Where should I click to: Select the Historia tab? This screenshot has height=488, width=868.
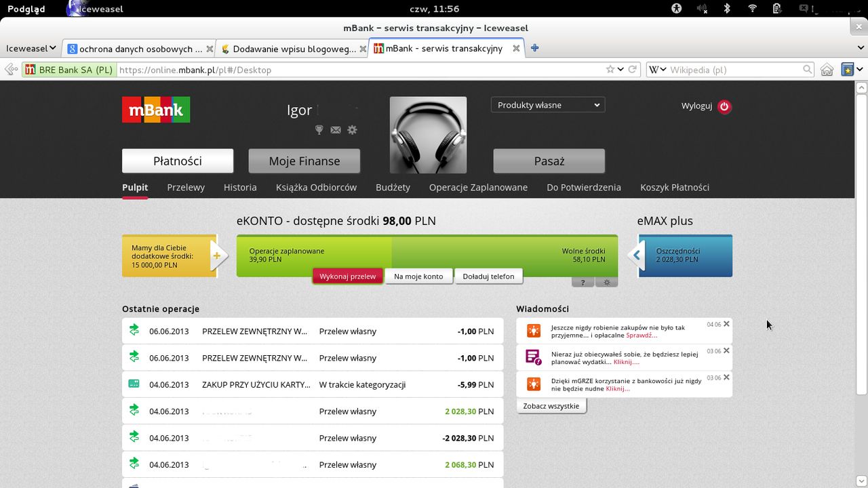coord(240,187)
